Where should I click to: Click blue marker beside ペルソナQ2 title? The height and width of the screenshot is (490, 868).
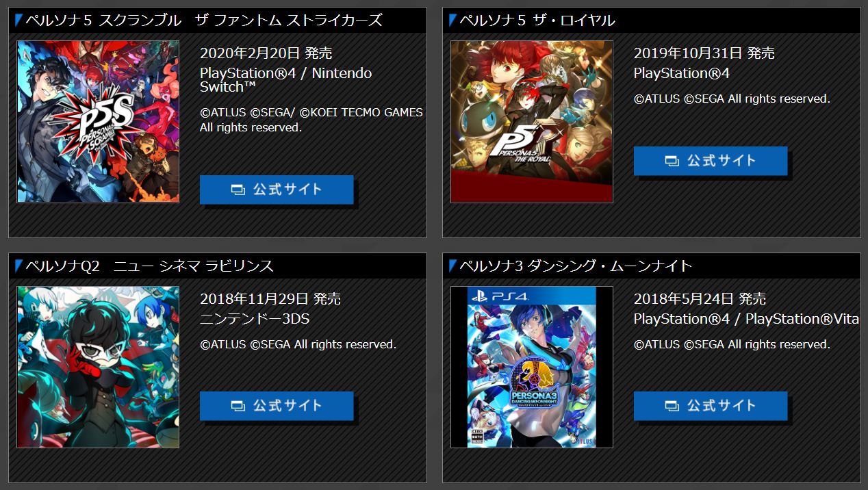[18, 266]
